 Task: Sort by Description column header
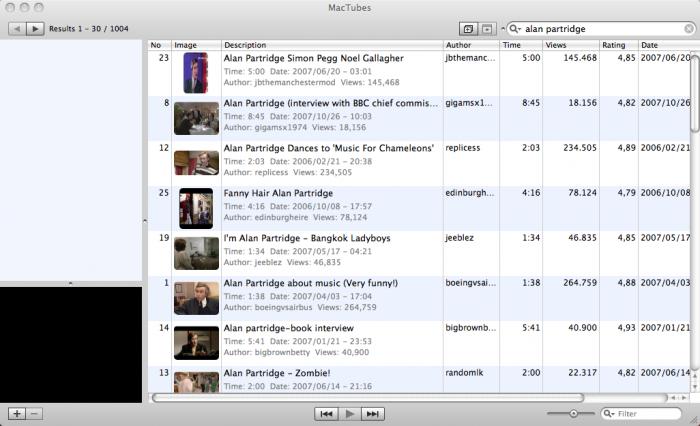pyautogui.click(x=332, y=45)
